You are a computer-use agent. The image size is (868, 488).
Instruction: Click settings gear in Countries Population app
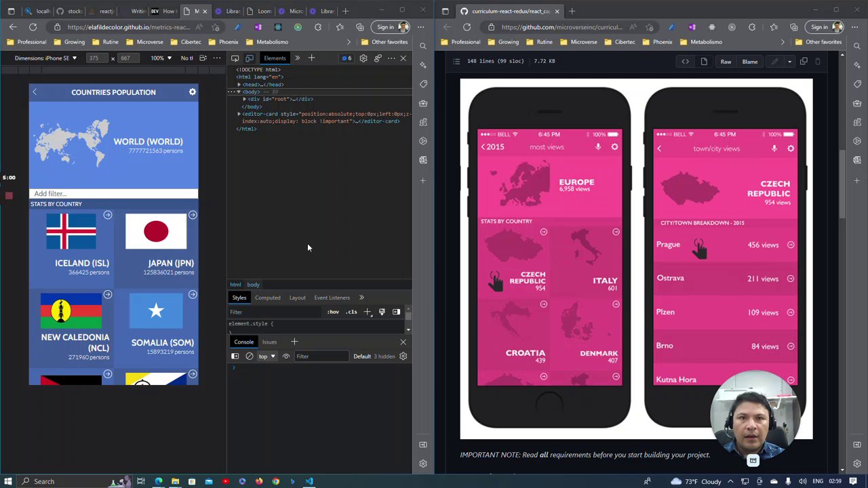193,92
